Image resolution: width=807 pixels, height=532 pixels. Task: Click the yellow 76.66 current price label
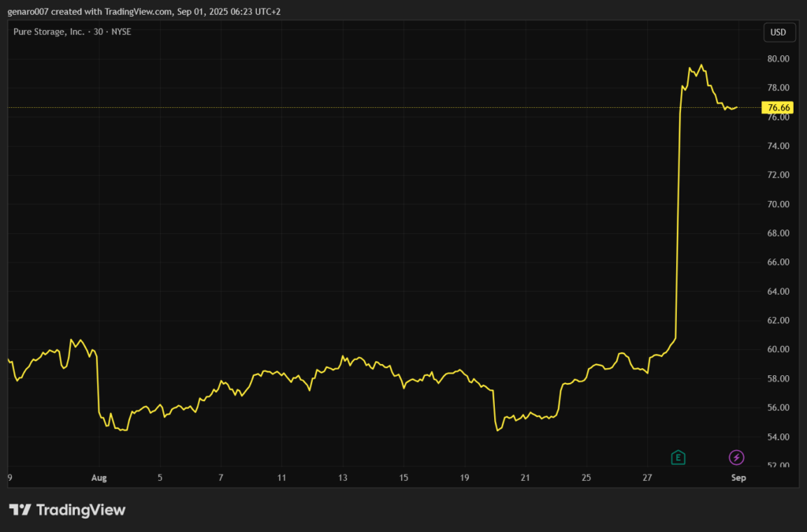(x=778, y=107)
